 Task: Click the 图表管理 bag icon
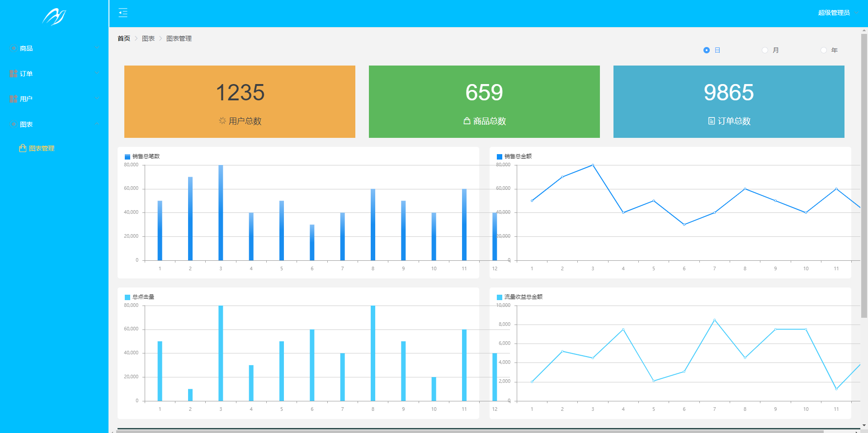(23, 148)
